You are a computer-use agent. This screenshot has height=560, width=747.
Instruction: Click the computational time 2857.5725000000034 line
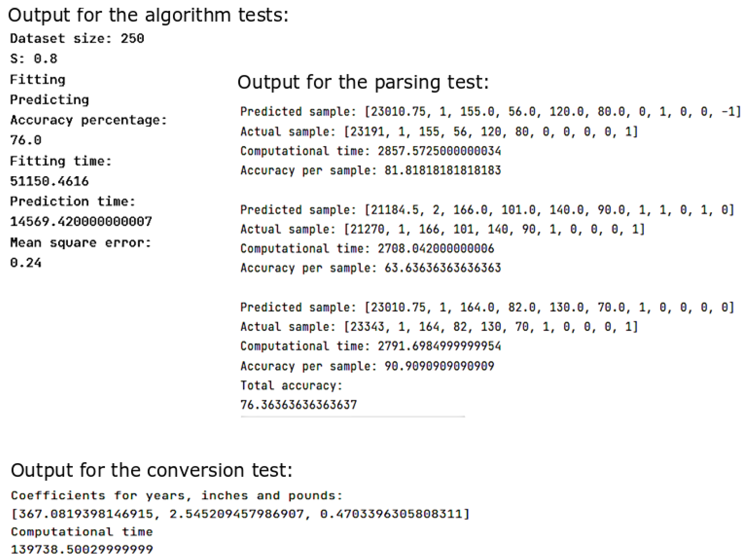(370, 151)
